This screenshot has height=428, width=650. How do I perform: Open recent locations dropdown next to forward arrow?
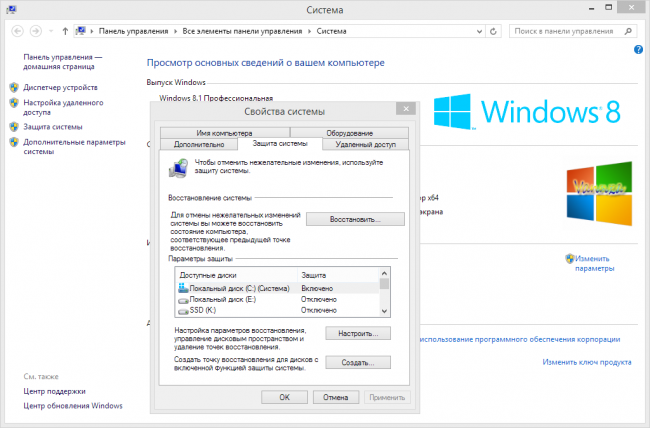(x=51, y=31)
